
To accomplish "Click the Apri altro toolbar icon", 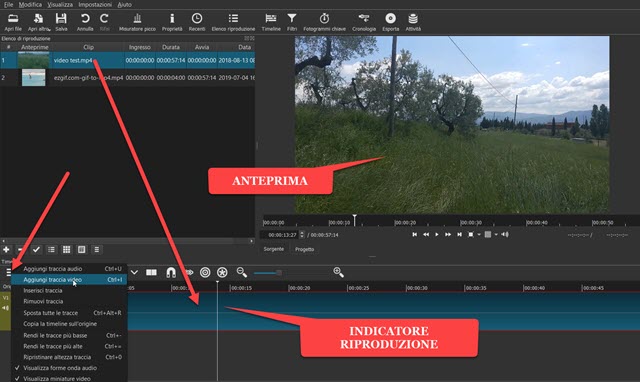I will [39, 22].
